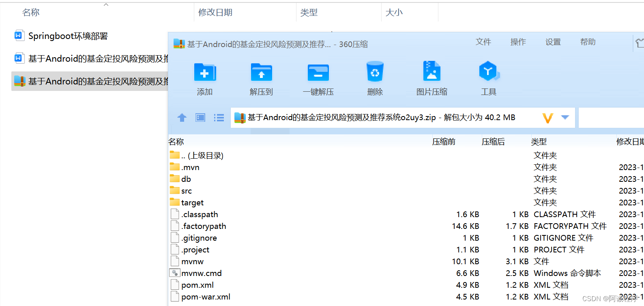Go up one directory with arrow icon
644x306 pixels.
click(x=182, y=118)
